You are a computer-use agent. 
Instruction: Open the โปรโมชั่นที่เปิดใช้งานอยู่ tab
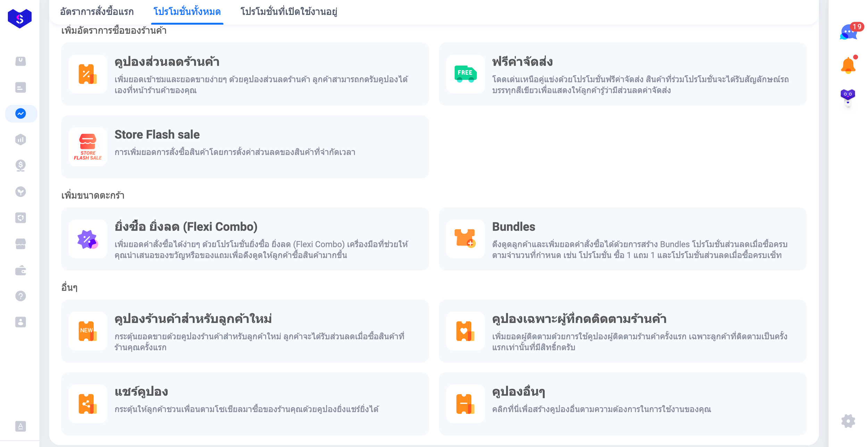tap(290, 11)
